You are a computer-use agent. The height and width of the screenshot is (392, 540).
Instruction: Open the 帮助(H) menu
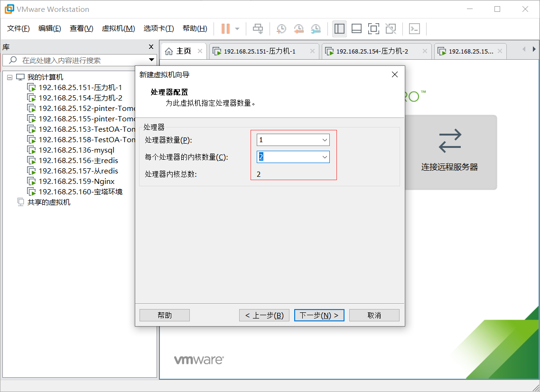[x=195, y=28]
